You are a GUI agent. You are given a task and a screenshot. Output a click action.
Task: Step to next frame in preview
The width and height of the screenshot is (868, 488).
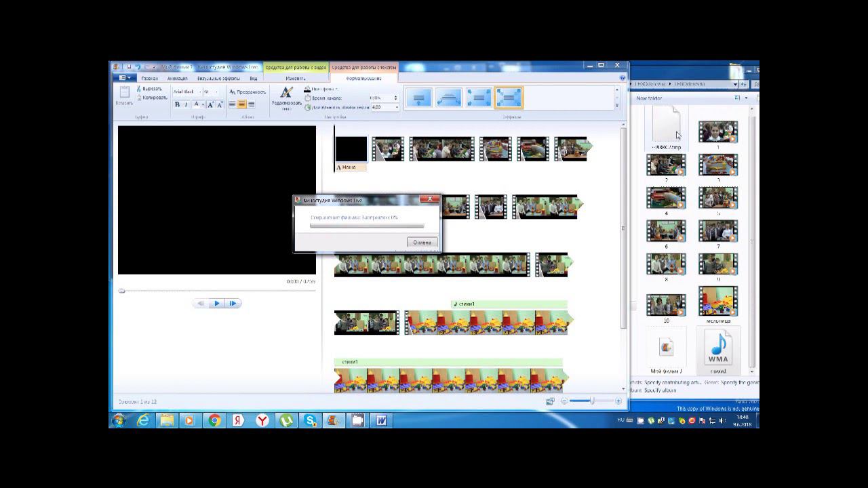[x=233, y=303]
